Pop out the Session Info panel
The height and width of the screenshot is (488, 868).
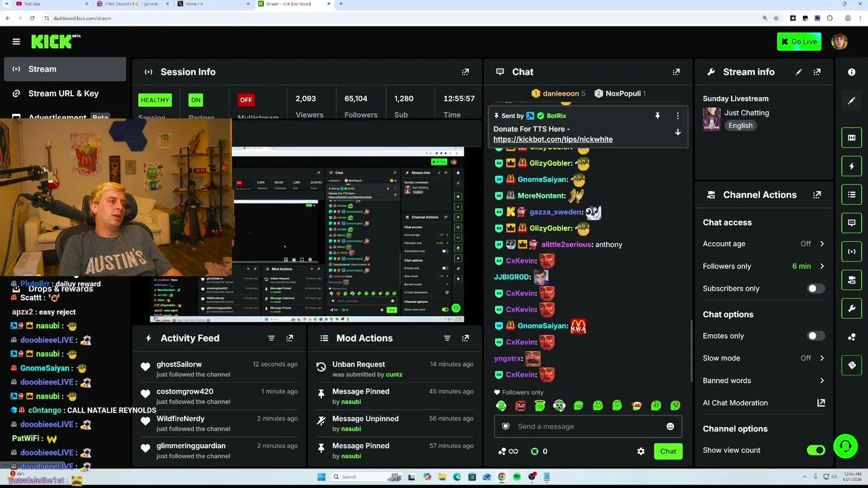[x=465, y=72]
